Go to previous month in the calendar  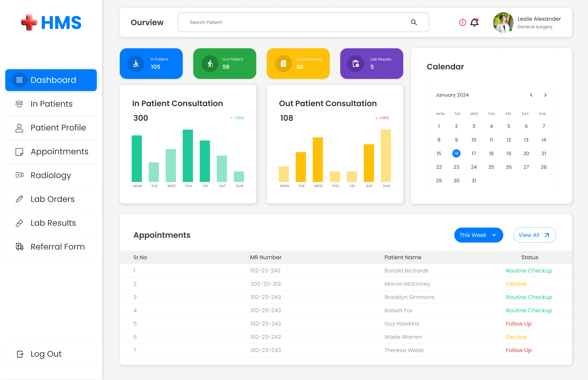(531, 95)
